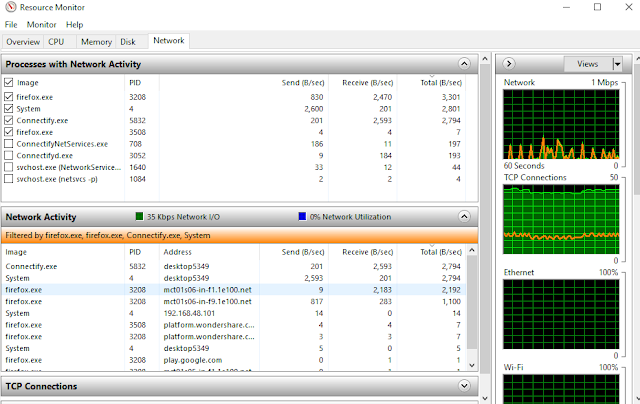The width and height of the screenshot is (640, 404).
Task: Click the Resource Monitor app icon
Action: (11, 7)
